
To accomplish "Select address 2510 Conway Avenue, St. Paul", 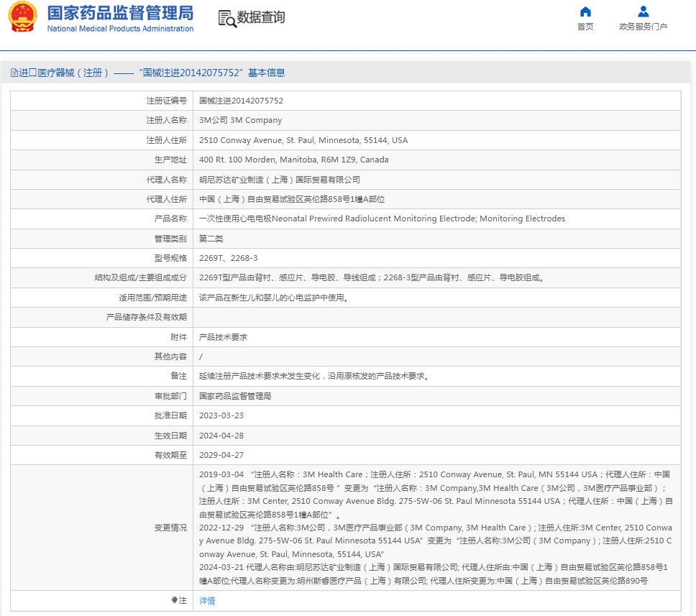I will [303, 140].
